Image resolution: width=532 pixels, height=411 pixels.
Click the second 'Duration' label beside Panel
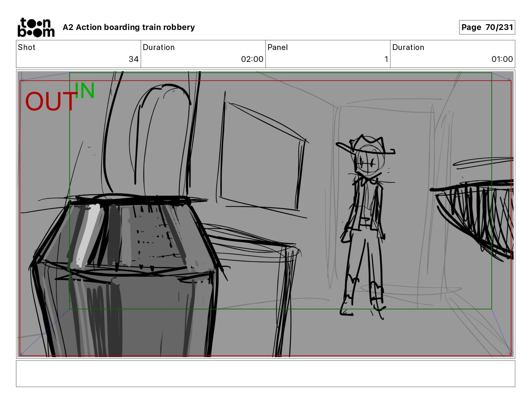[x=408, y=47]
